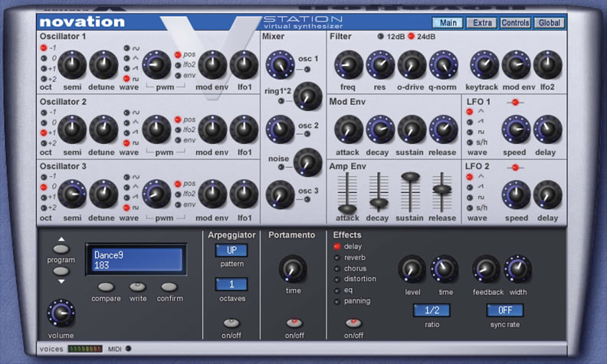Toggle the Effects on/off button
Image resolution: width=607 pixels, height=364 pixels.
(x=352, y=323)
